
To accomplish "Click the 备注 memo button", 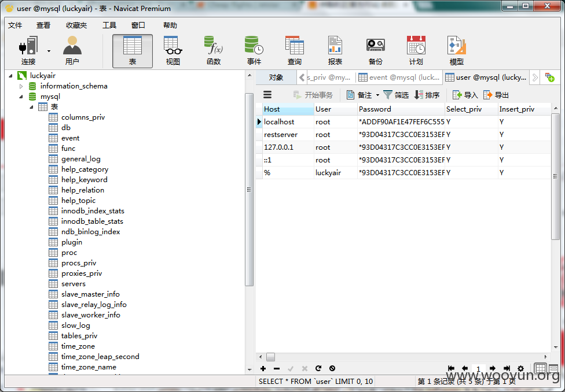I will 359,95.
